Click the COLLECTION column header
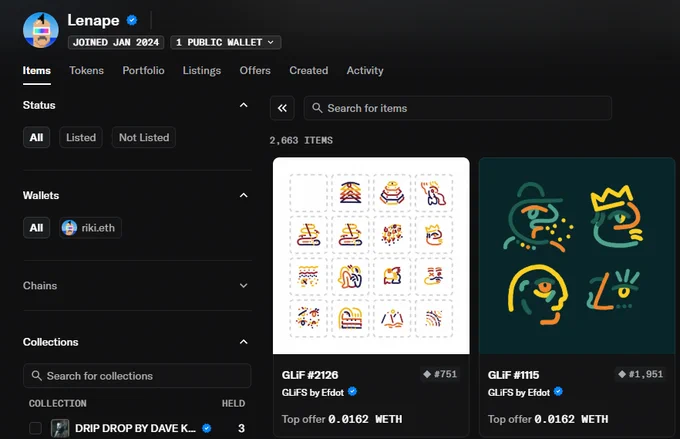The width and height of the screenshot is (680, 439). (58, 403)
